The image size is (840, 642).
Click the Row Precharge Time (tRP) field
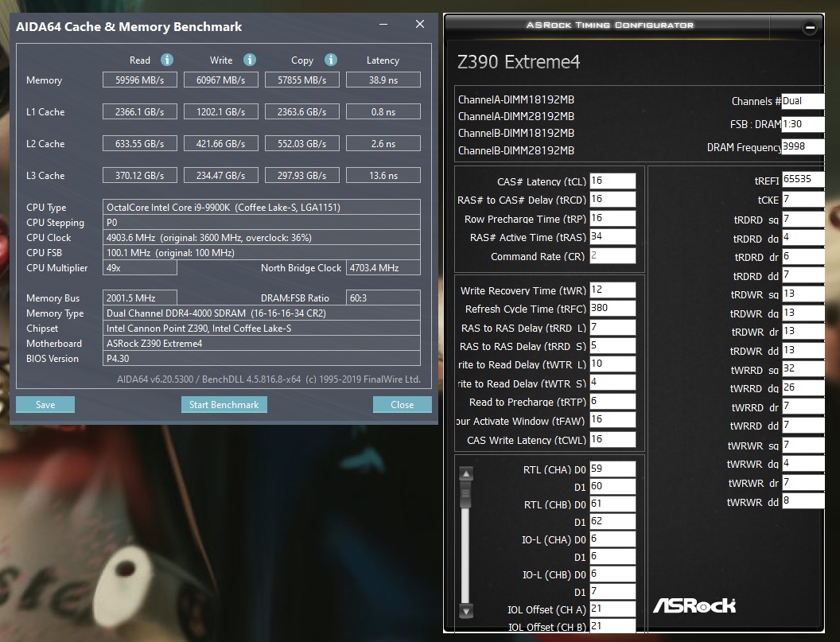click(x=612, y=218)
